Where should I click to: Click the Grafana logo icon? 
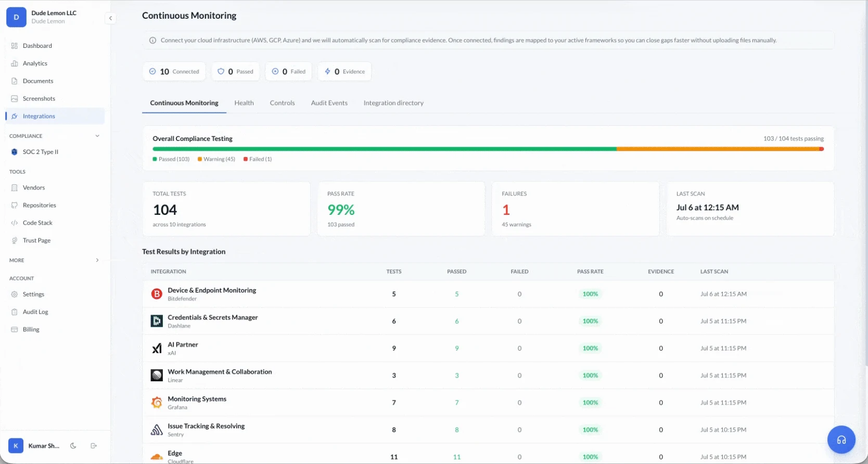(x=157, y=403)
